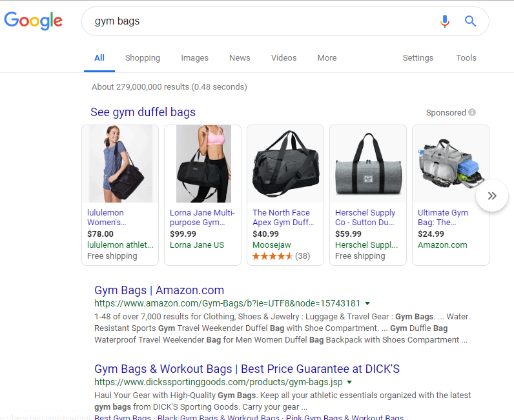Click the Sponsored label
This screenshot has width=514, height=420.
[x=446, y=113]
